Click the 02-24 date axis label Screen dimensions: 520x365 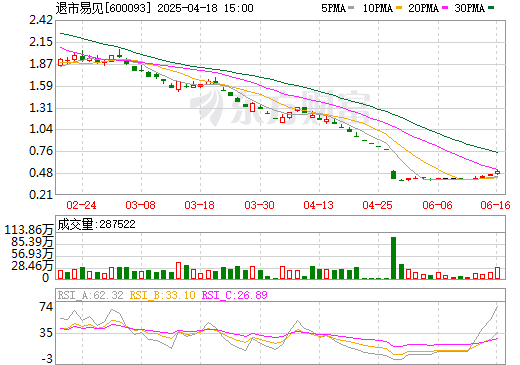81,205
